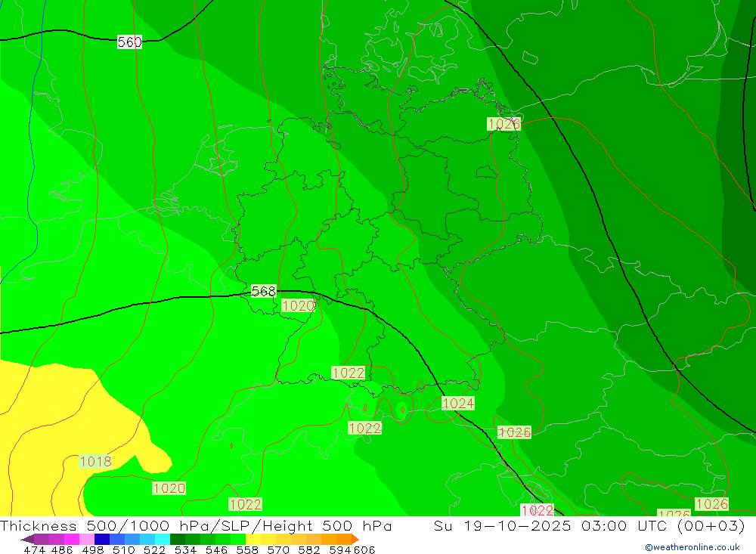The image size is (756, 554).
Task: Pick the light pink legend swatch
Action: (87, 539)
